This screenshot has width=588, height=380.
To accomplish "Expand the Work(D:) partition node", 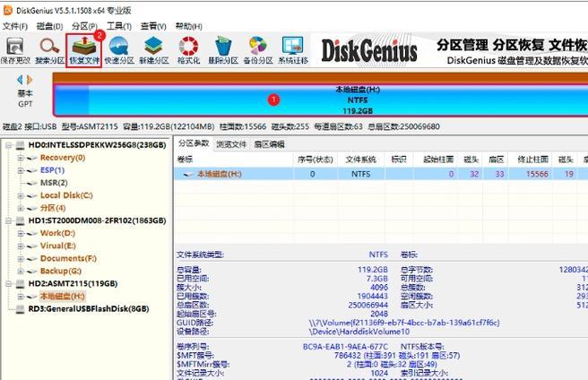I will [x=21, y=233].
